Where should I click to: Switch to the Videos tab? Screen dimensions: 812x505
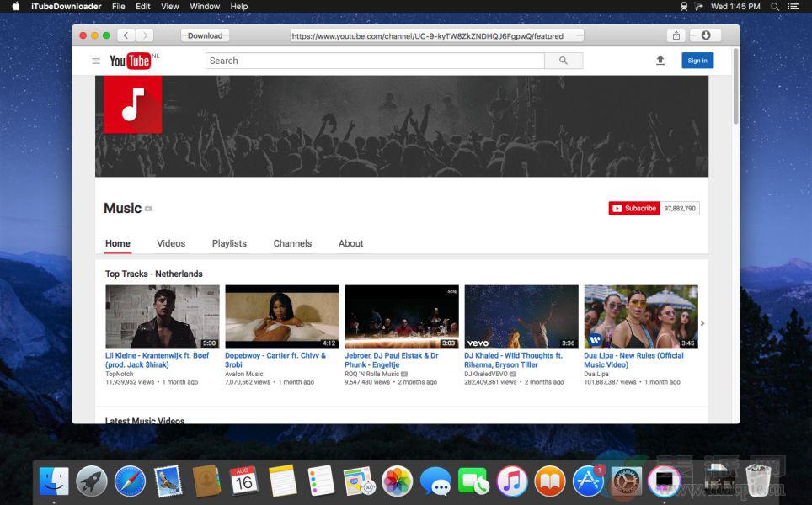click(x=171, y=243)
